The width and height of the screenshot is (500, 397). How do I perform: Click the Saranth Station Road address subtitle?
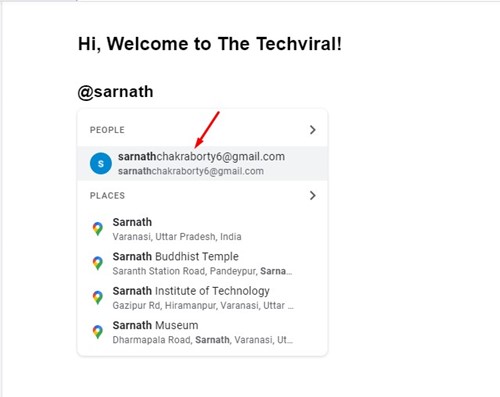(202, 271)
